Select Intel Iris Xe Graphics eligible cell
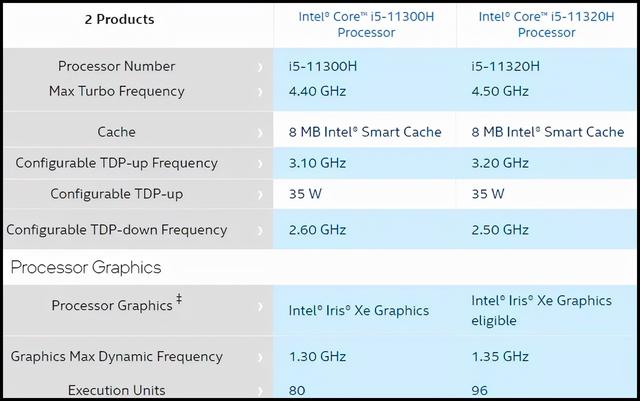This screenshot has height=401, width=640. pyautogui.click(x=541, y=310)
